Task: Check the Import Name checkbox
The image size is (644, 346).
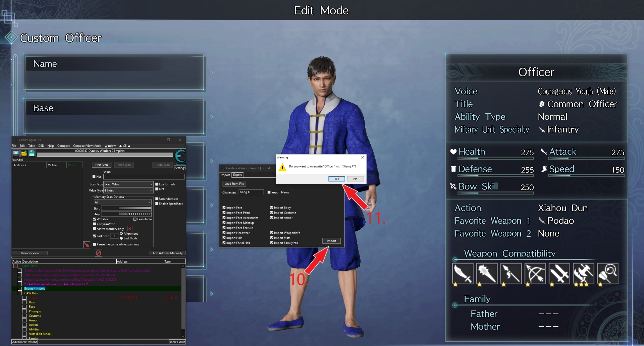Action: pos(269,192)
